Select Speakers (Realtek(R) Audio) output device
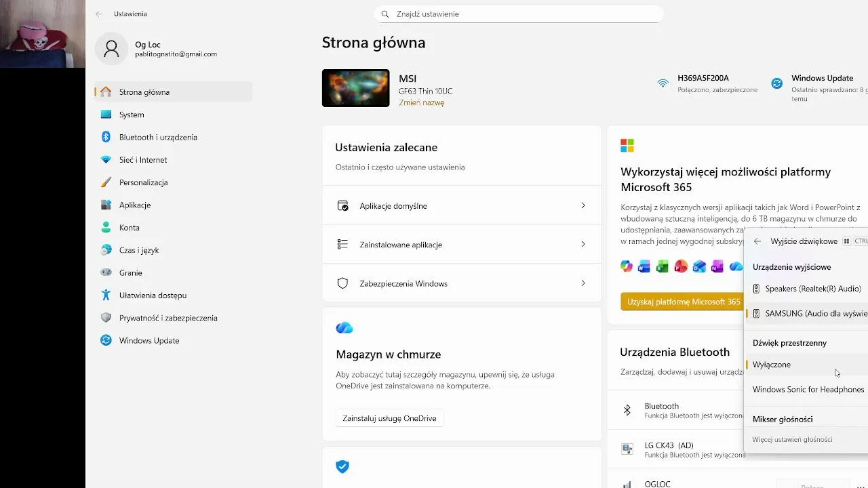 click(812, 289)
